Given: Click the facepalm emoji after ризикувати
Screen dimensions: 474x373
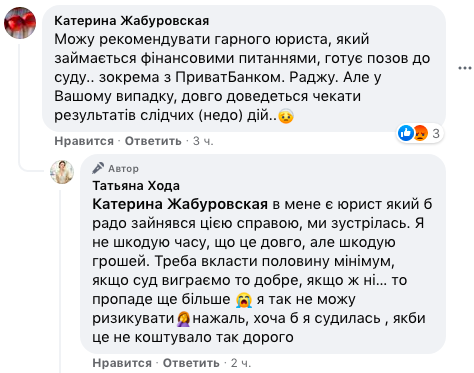Looking at the screenshot, I should 183,319.
